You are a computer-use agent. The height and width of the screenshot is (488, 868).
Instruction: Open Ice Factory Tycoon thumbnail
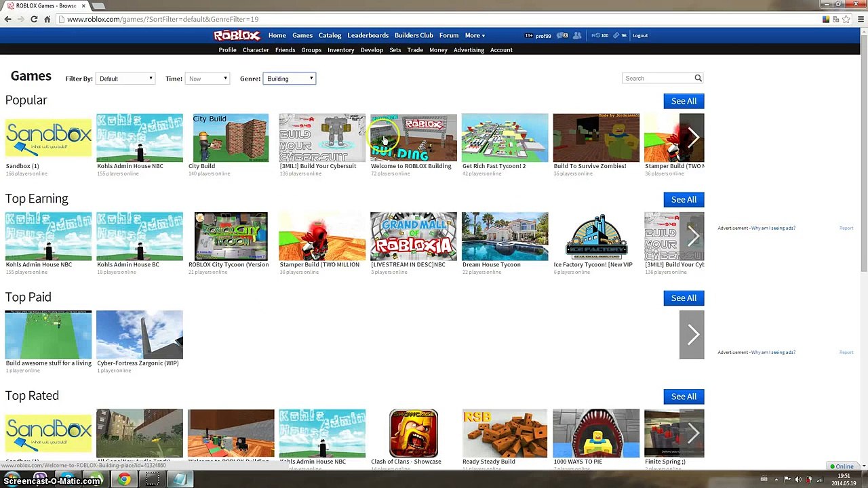[x=596, y=236]
